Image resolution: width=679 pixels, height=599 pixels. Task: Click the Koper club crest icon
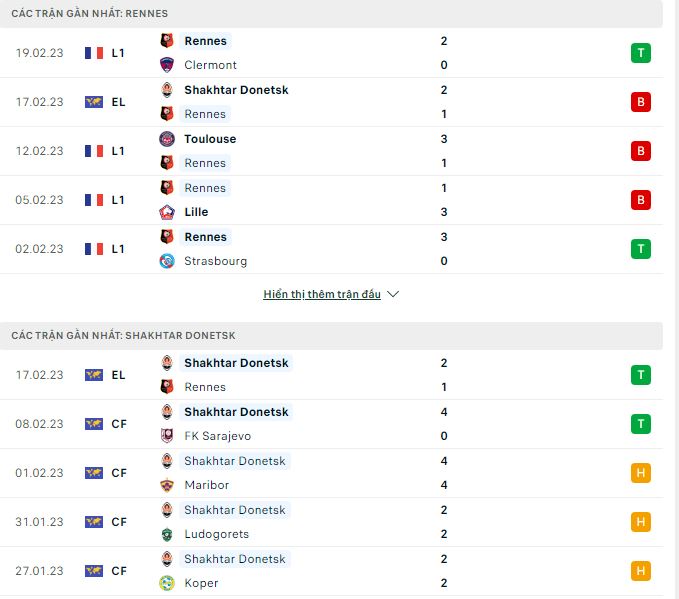[x=167, y=583]
